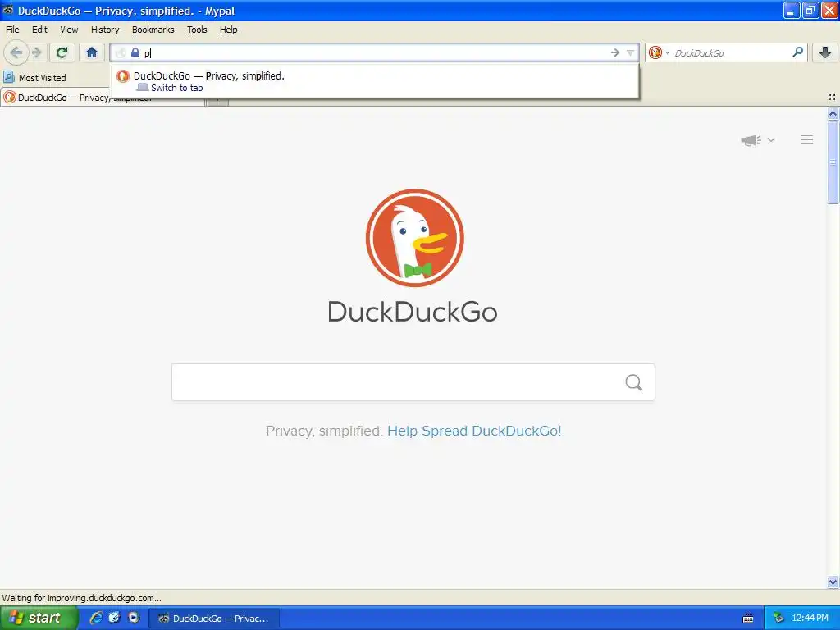Screen dimensions: 840x630
Task: Click the megaphone icon on page
Action: 751,140
